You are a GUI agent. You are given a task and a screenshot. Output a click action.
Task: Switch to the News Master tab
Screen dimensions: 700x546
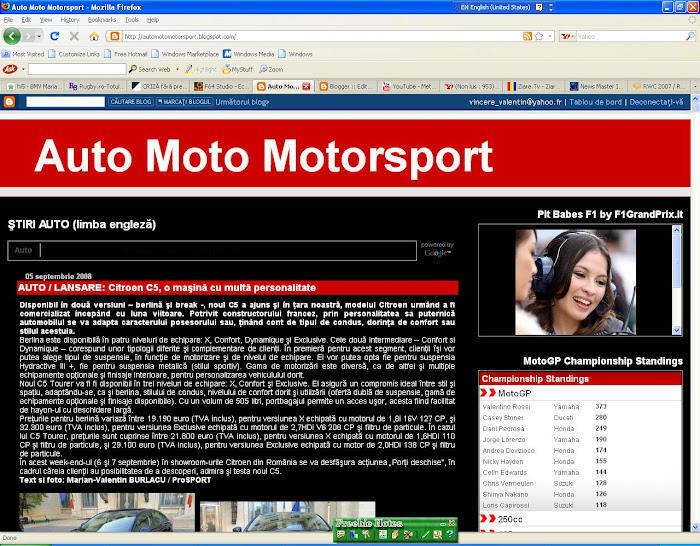pos(596,87)
